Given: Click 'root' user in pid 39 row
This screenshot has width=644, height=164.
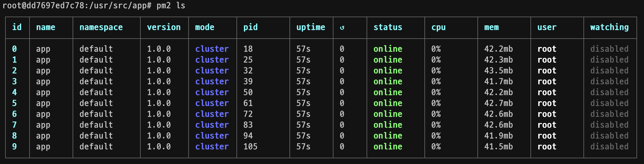Looking at the screenshot, I should click(x=547, y=81).
